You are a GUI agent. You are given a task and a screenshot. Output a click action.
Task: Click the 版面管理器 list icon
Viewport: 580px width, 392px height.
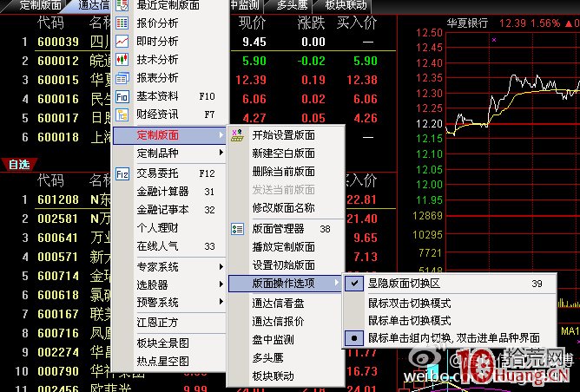[x=238, y=229]
